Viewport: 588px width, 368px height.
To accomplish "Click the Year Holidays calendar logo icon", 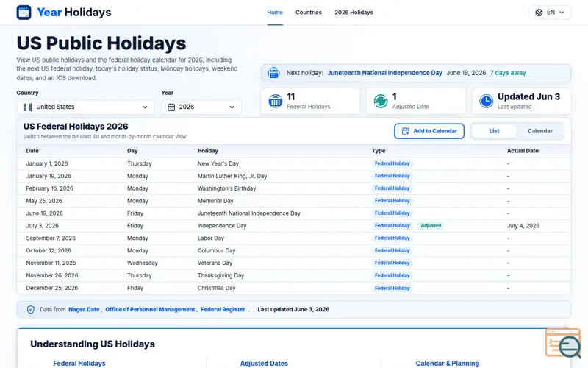I will (24, 13).
